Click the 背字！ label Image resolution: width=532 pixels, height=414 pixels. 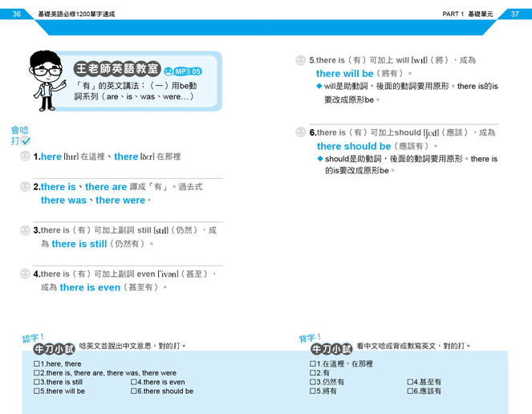click(x=310, y=338)
